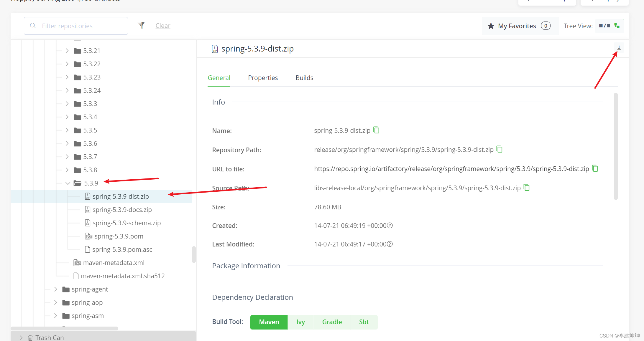
Task: Switch Tree View to flat path mode
Action: [603, 26]
